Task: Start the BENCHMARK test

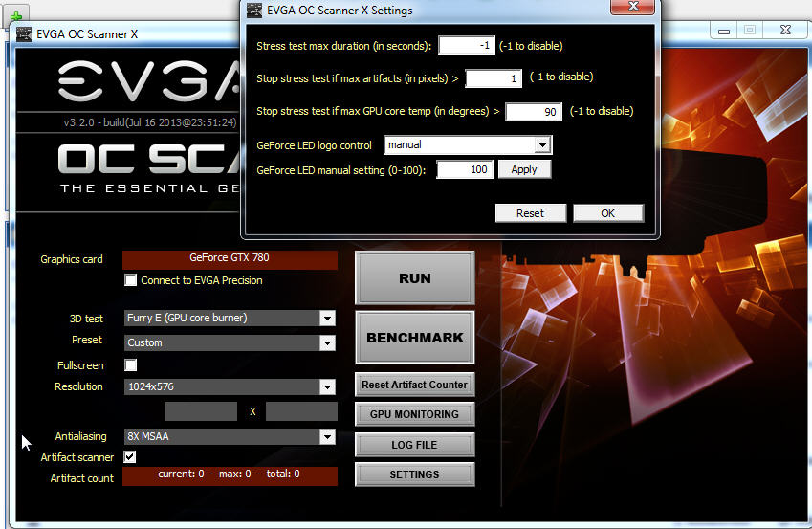Action: (x=415, y=338)
